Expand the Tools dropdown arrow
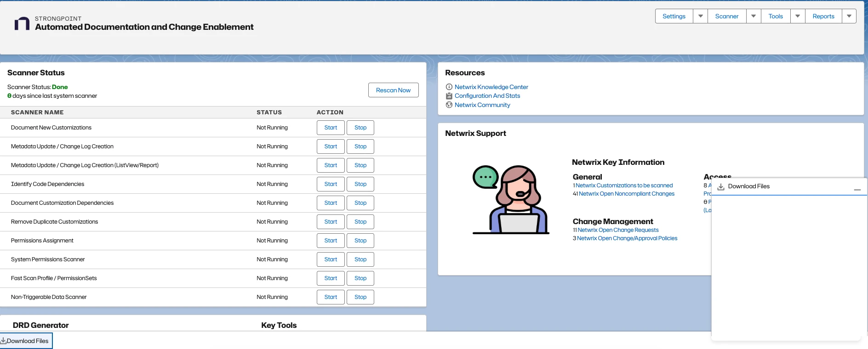868x349 pixels. click(798, 16)
